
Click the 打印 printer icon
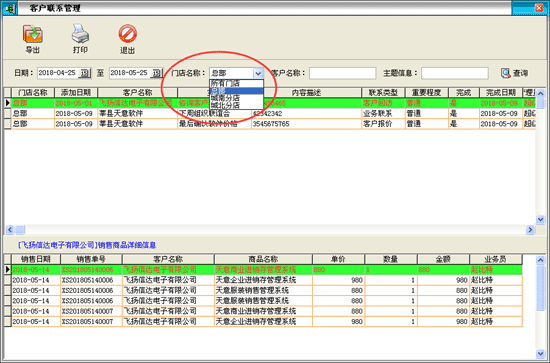(80, 34)
